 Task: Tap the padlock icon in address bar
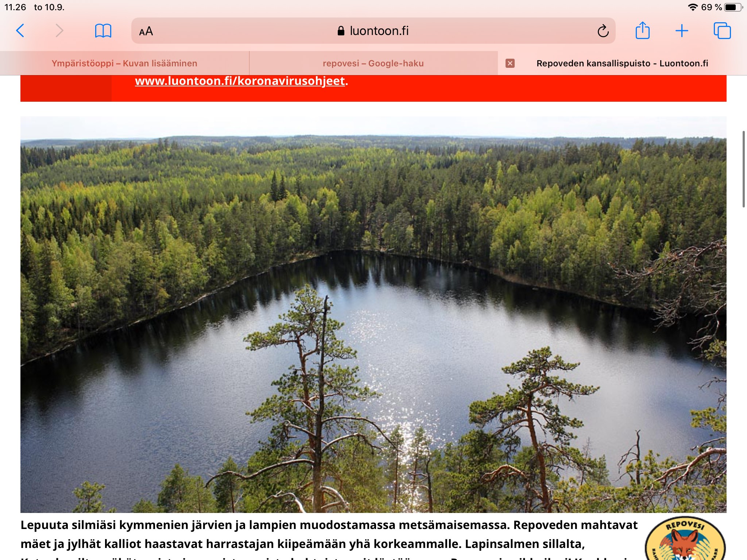coord(341,31)
